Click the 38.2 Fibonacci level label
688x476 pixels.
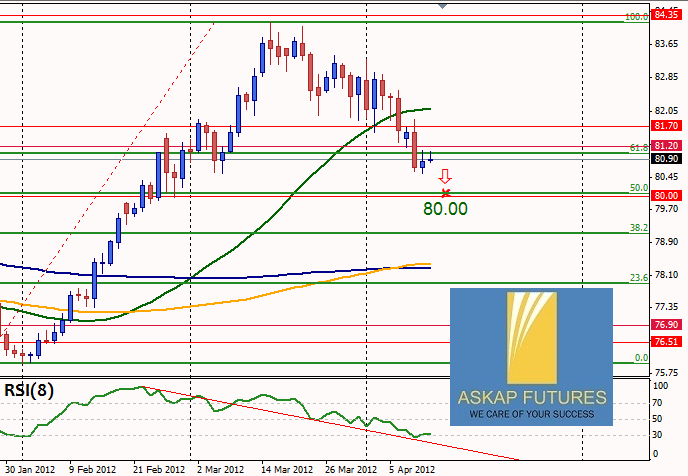pyautogui.click(x=638, y=228)
